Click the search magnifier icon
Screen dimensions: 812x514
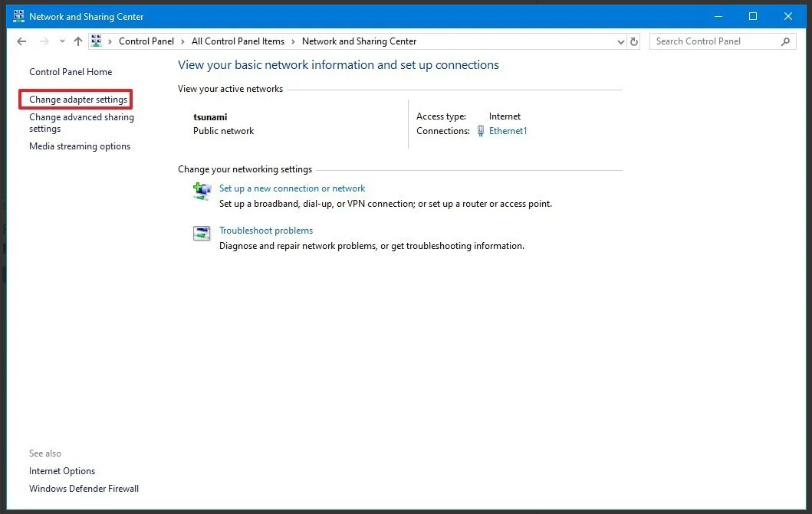pos(785,41)
